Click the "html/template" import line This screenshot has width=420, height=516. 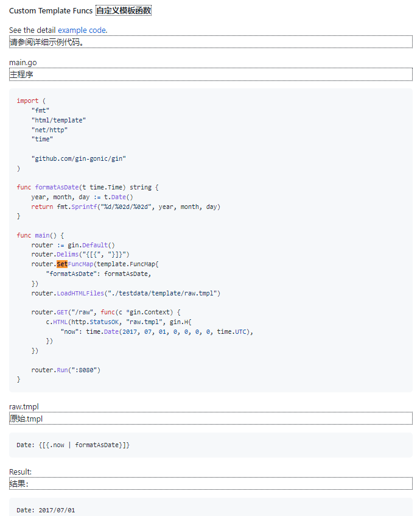(x=58, y=120)
